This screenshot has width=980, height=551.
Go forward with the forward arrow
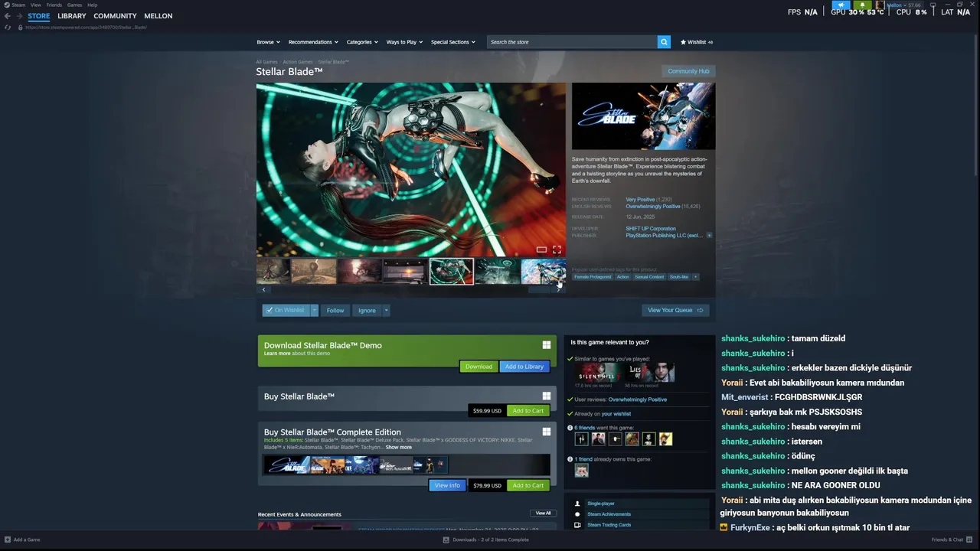(x=18, y=16)
